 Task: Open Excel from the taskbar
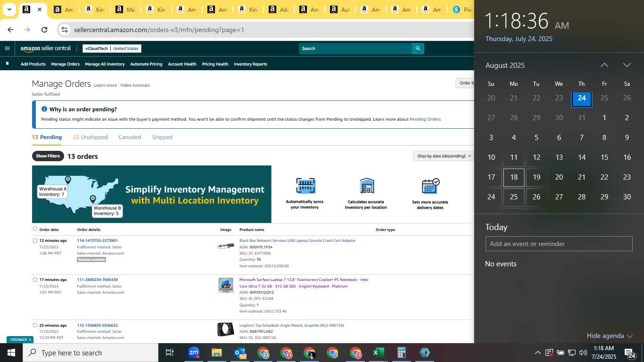378,353
